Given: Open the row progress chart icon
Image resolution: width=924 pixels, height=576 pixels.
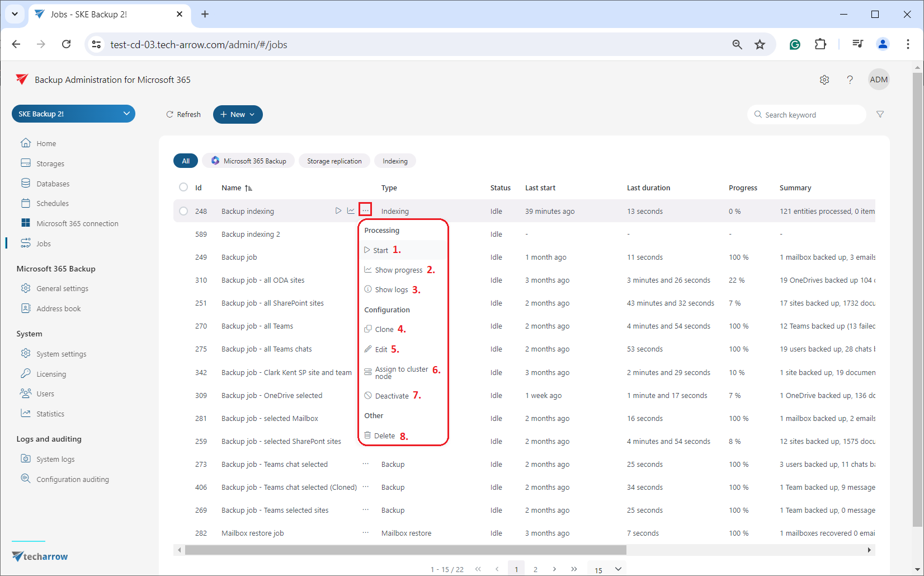Looking at the screenshot, I should (x=351, y=211).
